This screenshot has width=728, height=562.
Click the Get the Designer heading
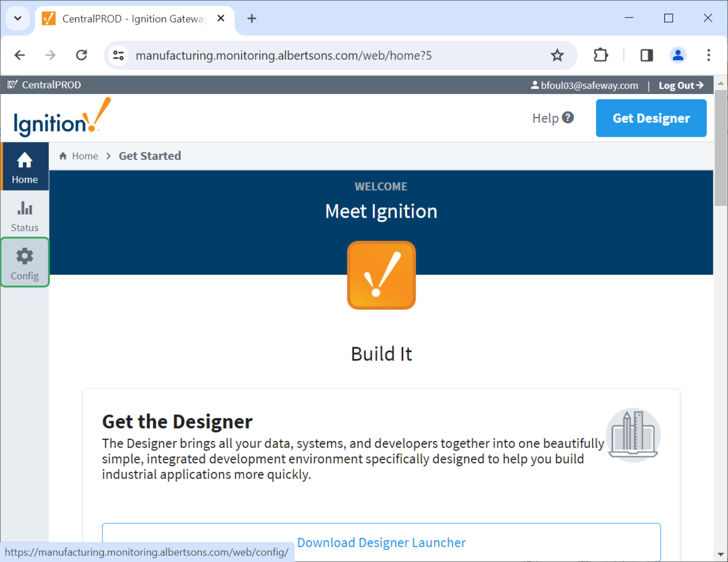click(177, 422)
